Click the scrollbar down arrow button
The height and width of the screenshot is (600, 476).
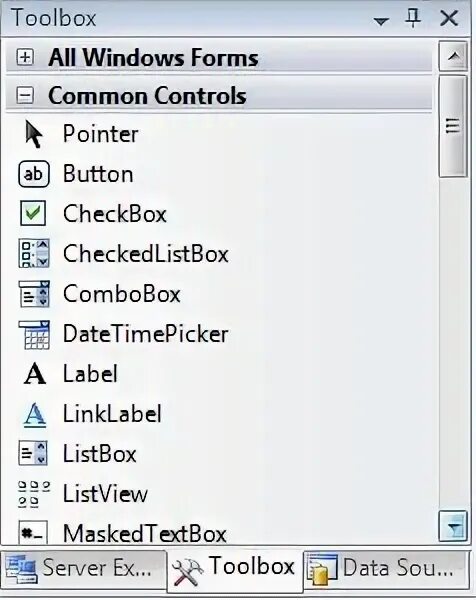tap(453, 527)
